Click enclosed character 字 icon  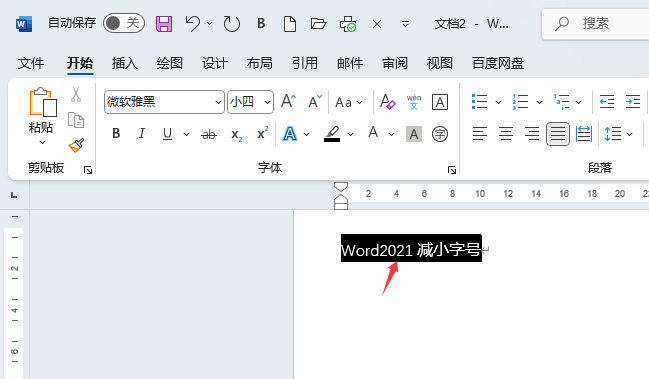(x=440, y=134)
